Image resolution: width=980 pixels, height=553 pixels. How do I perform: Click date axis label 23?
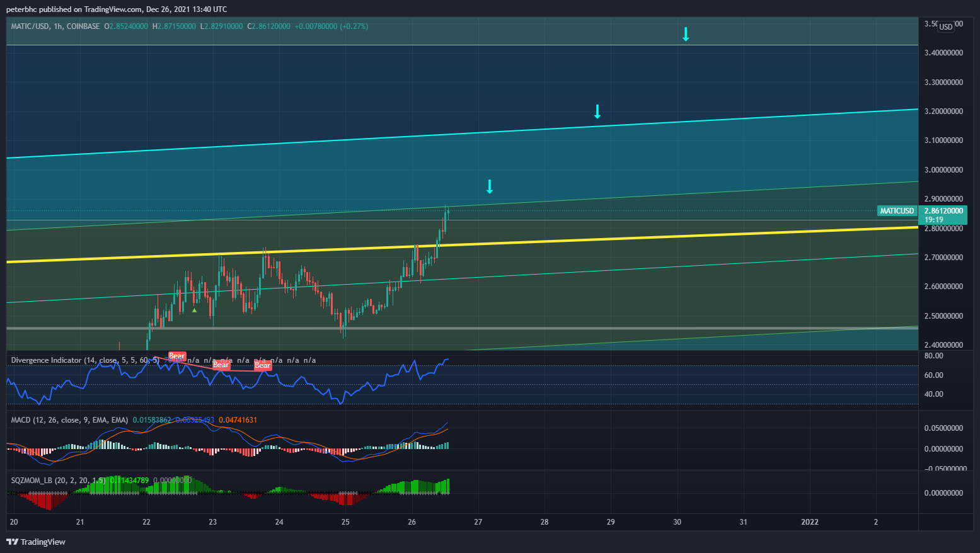click(213, 522)
